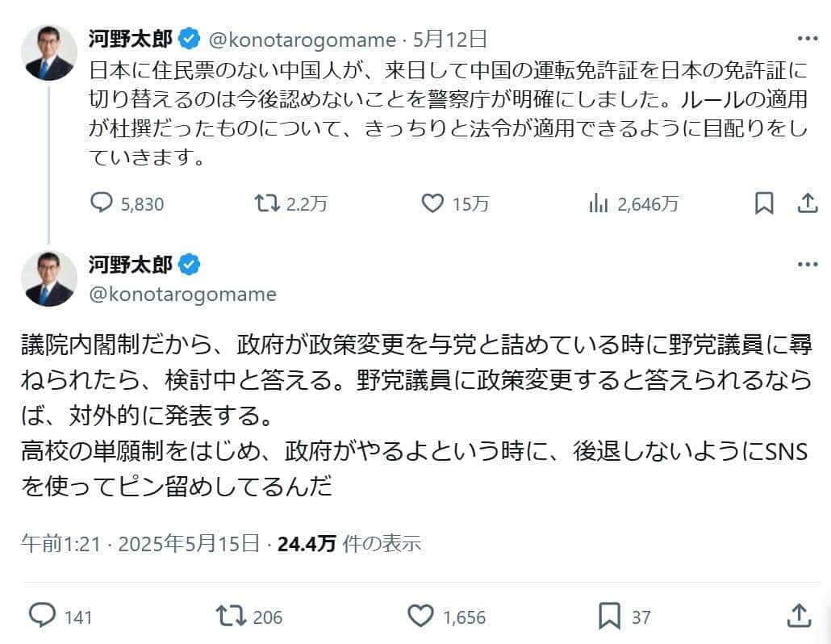831x644 pixels.
Task: View analytics of the first tweet (2,646万)
Action: pos(598,203)
